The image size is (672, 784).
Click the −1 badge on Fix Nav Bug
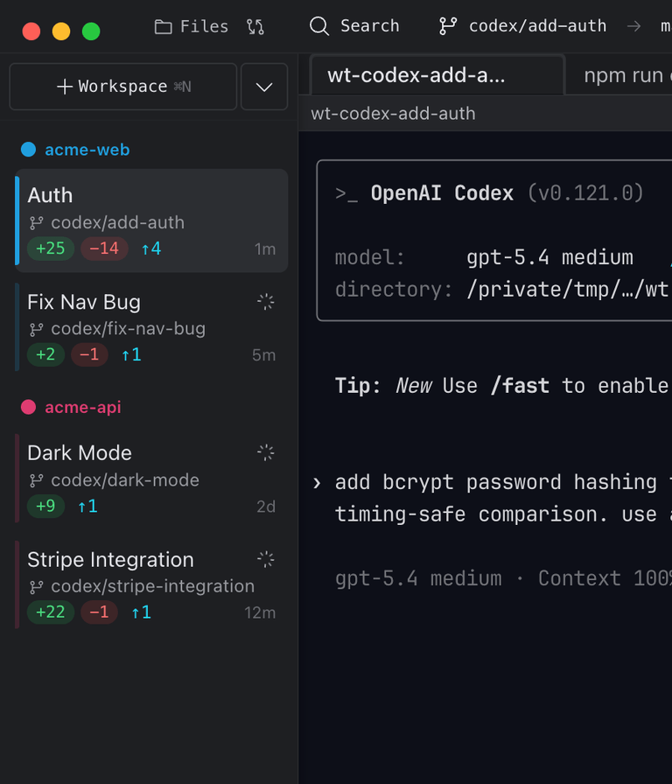click(x=89, y=354)
